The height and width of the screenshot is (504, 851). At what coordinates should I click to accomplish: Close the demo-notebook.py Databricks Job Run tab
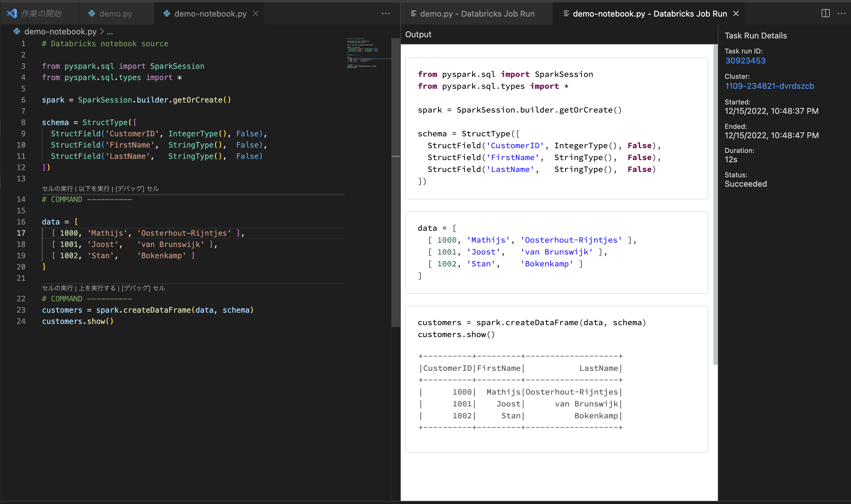coord(736,13)
